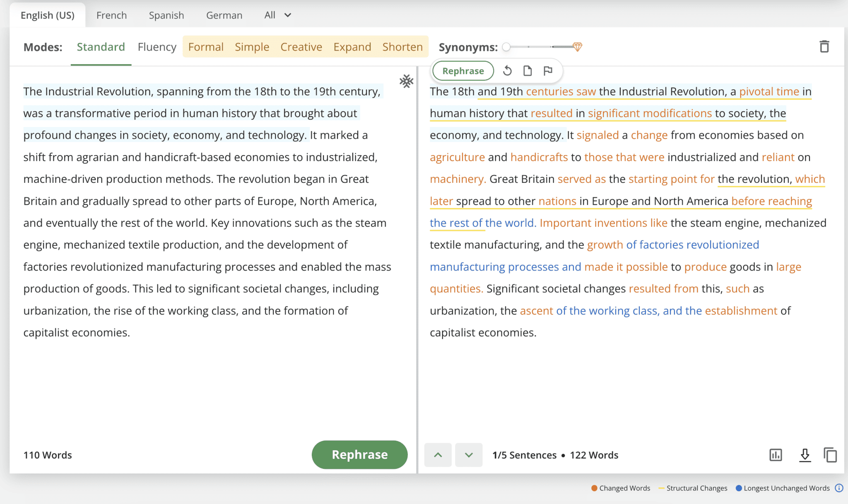Go to next sentence with down chevron

(x=469, y=455)
